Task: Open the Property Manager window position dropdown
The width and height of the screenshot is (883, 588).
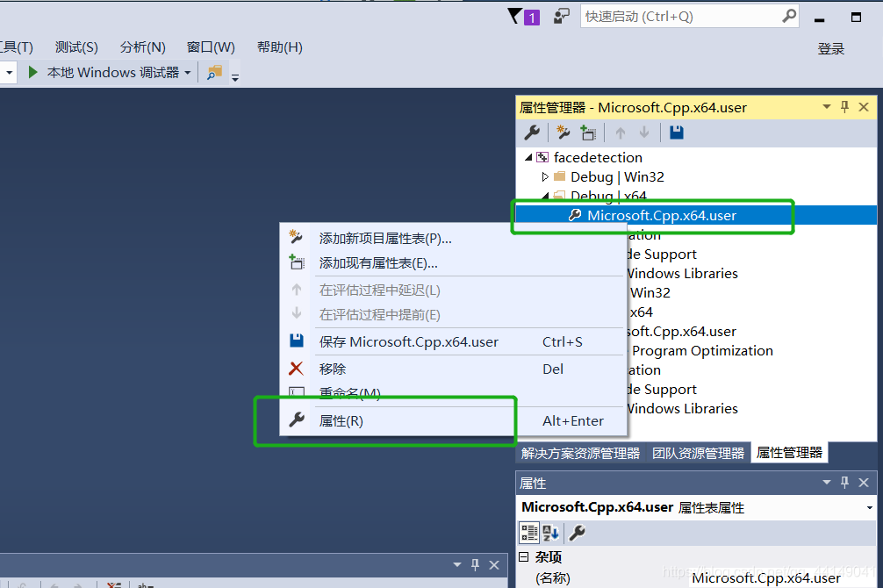Action: (827, 107)
